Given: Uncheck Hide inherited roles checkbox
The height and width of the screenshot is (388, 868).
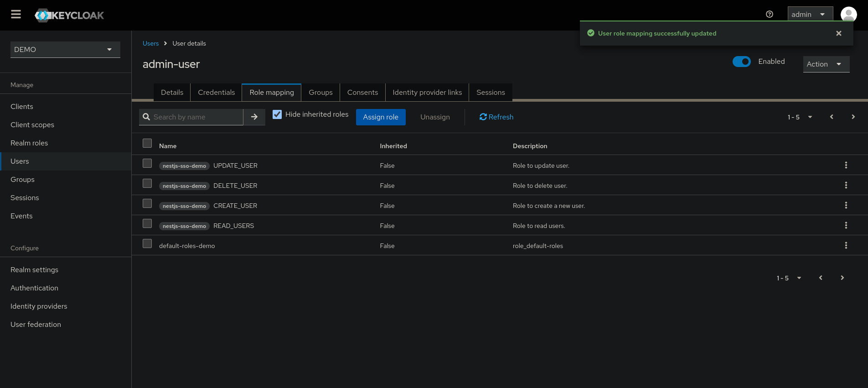Looking at the screenshot, I should click(277, 114).
